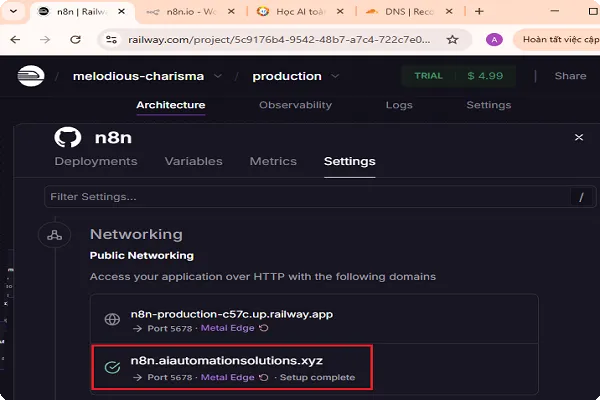Click the checkmark icon for custom domain
The width and height of the screenshot is (600, 400).
point(112,367)
